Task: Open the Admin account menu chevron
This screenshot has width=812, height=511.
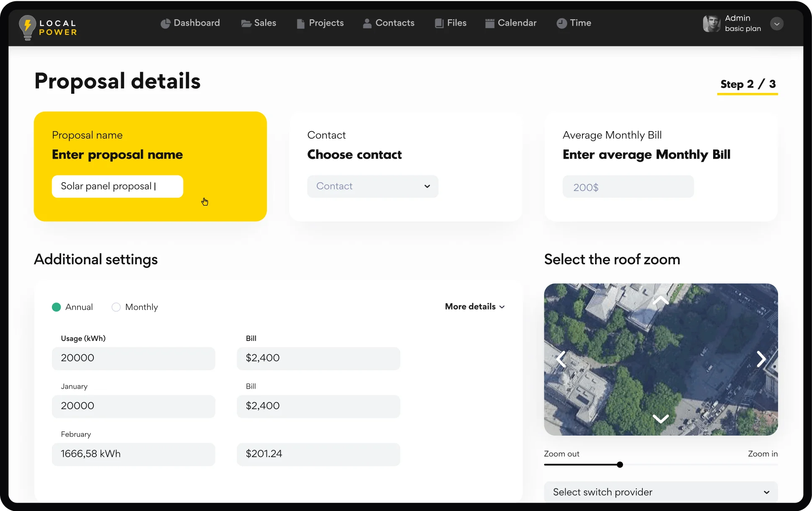Action: [777, 24]
